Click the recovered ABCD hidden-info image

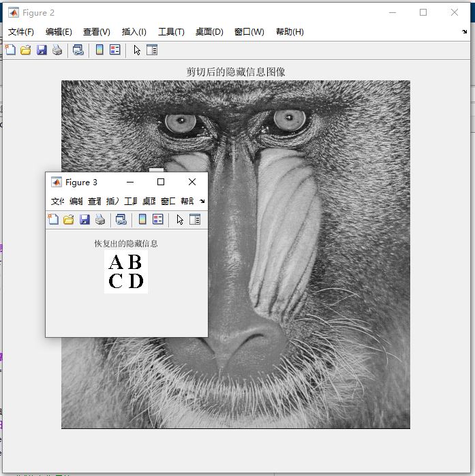pyautogui.click(x=126, y=272)
